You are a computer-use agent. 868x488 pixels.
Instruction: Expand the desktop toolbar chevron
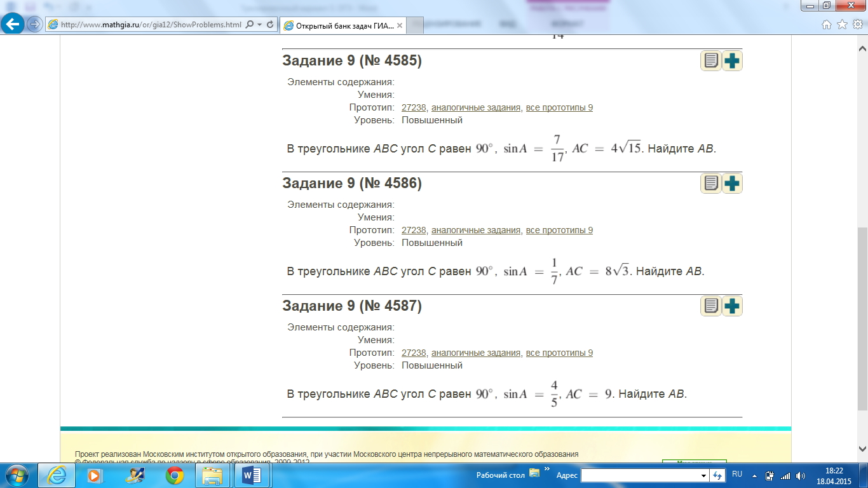(x=547, y=470)
